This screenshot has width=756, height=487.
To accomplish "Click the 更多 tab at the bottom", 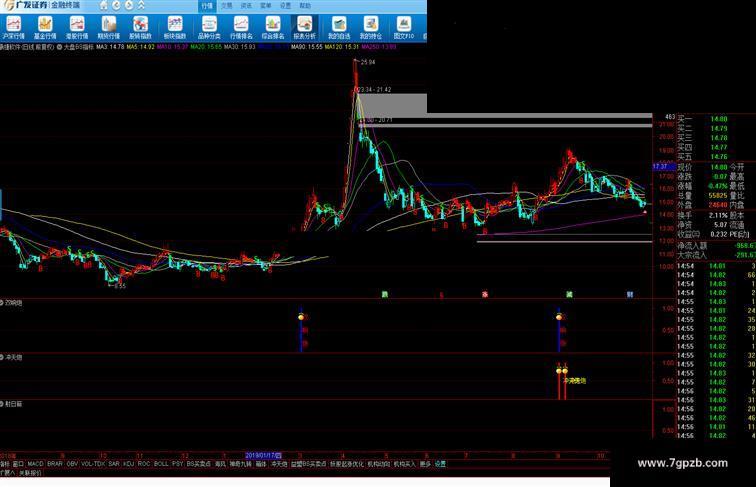I will [425, 463].
